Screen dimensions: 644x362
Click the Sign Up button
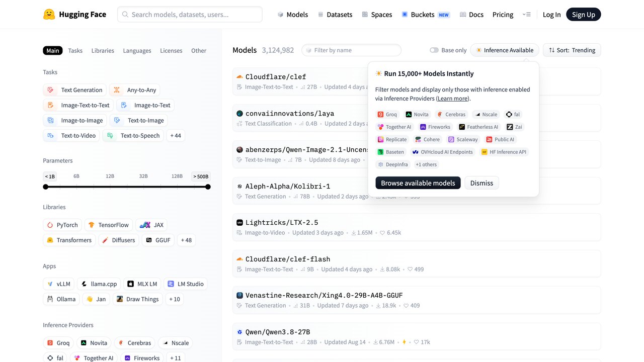coord(584,15)
